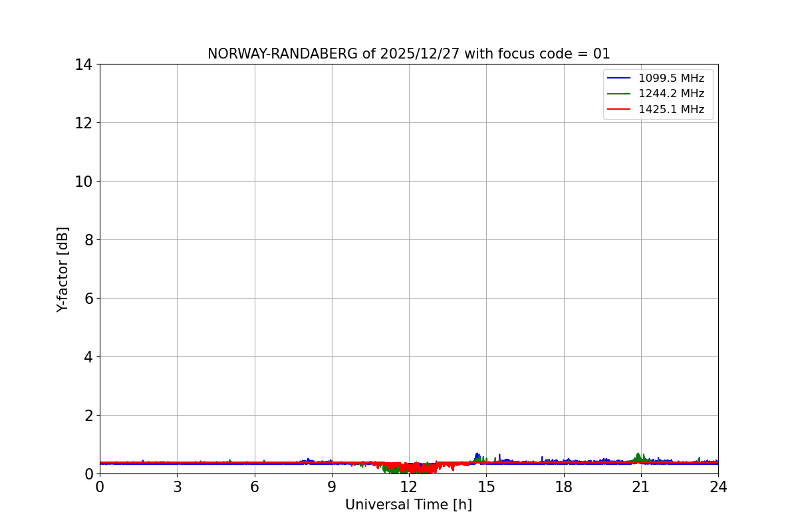Image resolution: width=798 pixels, height=532 pixels.
Task: Click the green legend line sample
Action: point(619,94)
